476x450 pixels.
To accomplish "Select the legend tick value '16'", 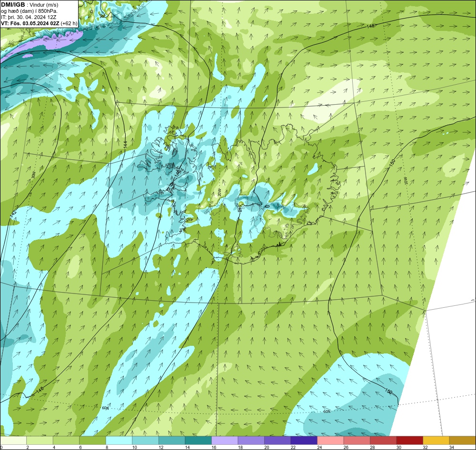I will [214, 447].
